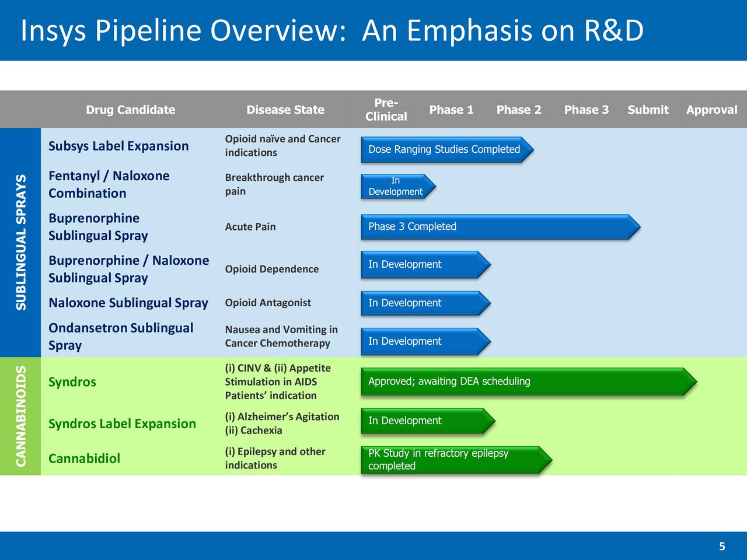Click the Cannabidiol drug candidate name
747x560 pixels.
pyautogui.click(x=84, y=459)
